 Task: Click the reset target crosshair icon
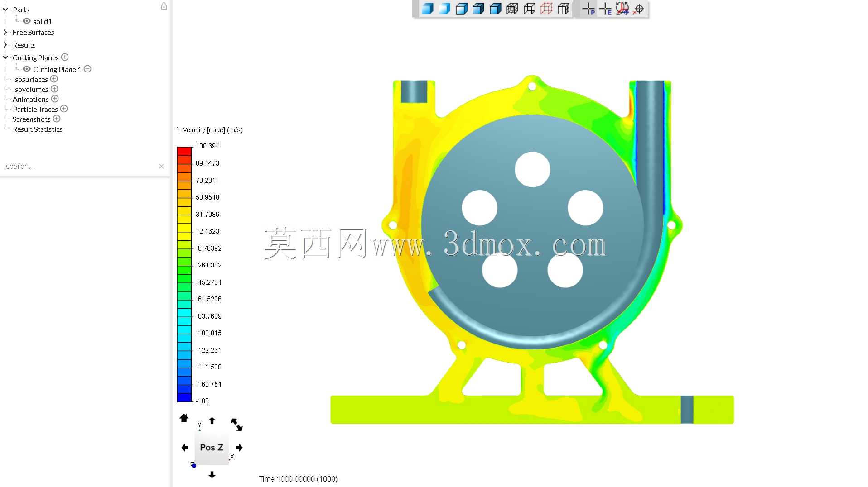coord(639,9)
